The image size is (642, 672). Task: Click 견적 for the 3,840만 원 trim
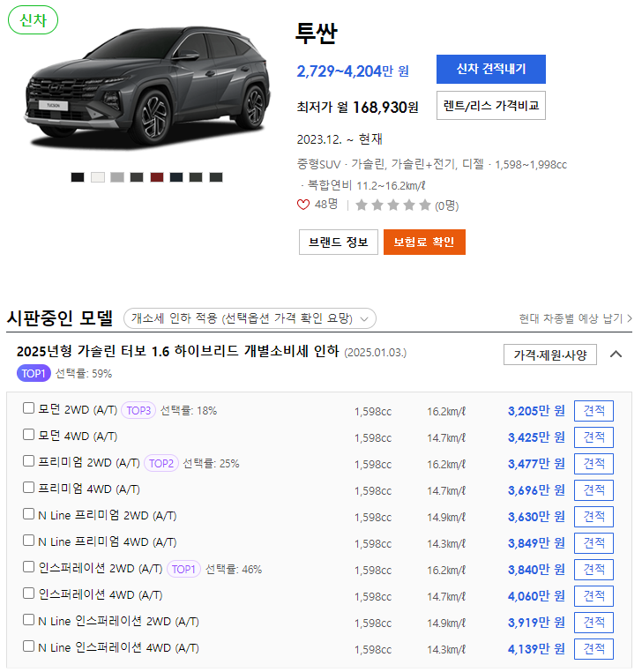coord(593,570)
